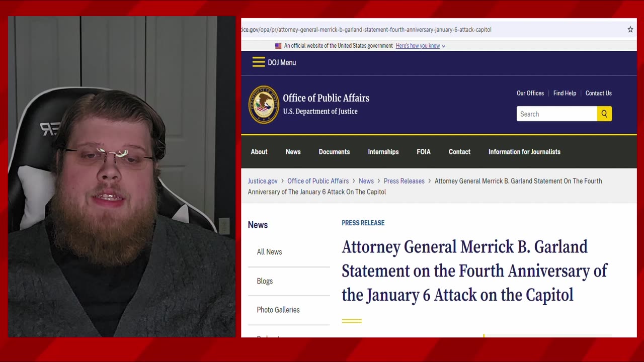Click the US flag icon in banner
The width and height of the screenshot is (644, 362).
click(x=278, y=46)
